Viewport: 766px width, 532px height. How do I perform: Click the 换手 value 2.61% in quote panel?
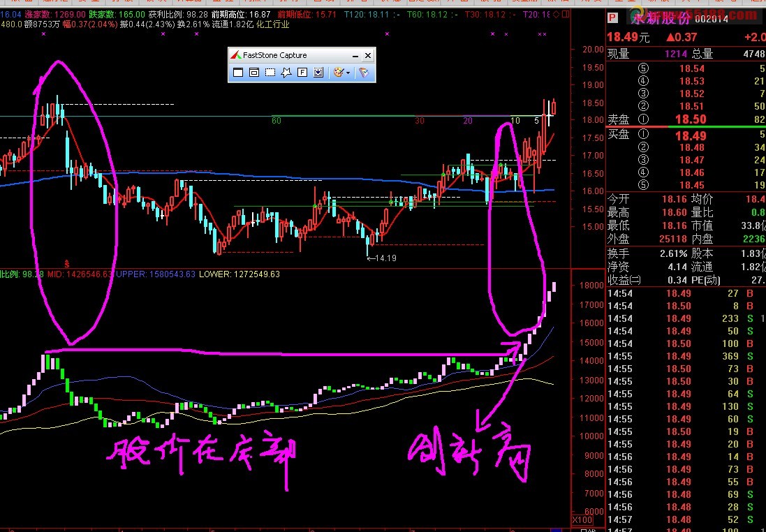pos(673,253)
